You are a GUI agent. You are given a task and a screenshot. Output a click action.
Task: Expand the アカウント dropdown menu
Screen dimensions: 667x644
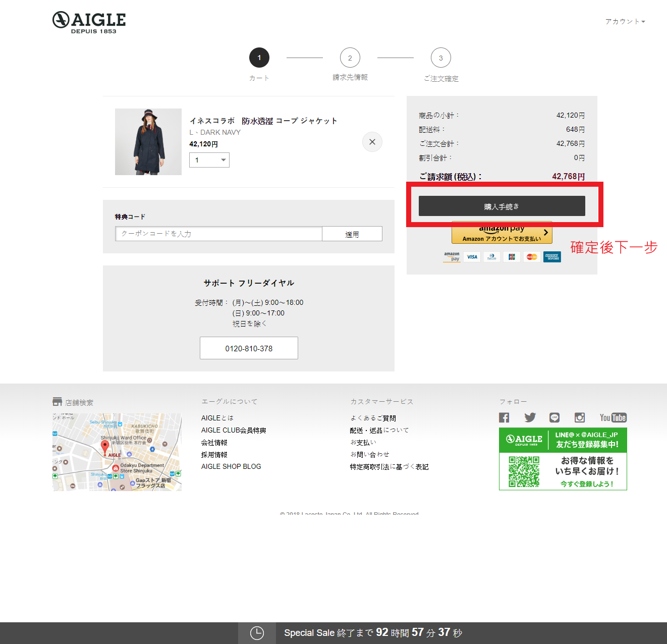tap(625, 21)
